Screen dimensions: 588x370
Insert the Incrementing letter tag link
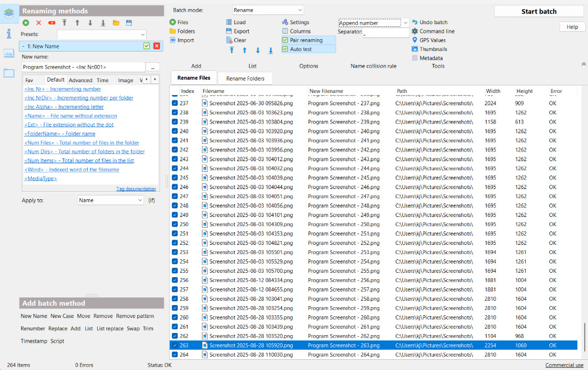click(64, 107)
